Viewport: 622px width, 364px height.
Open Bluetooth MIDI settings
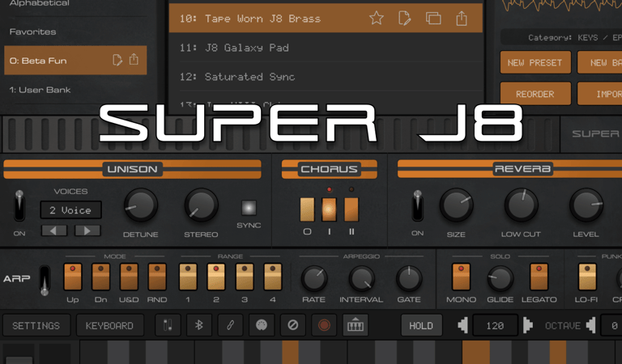[x=198, y=325]
